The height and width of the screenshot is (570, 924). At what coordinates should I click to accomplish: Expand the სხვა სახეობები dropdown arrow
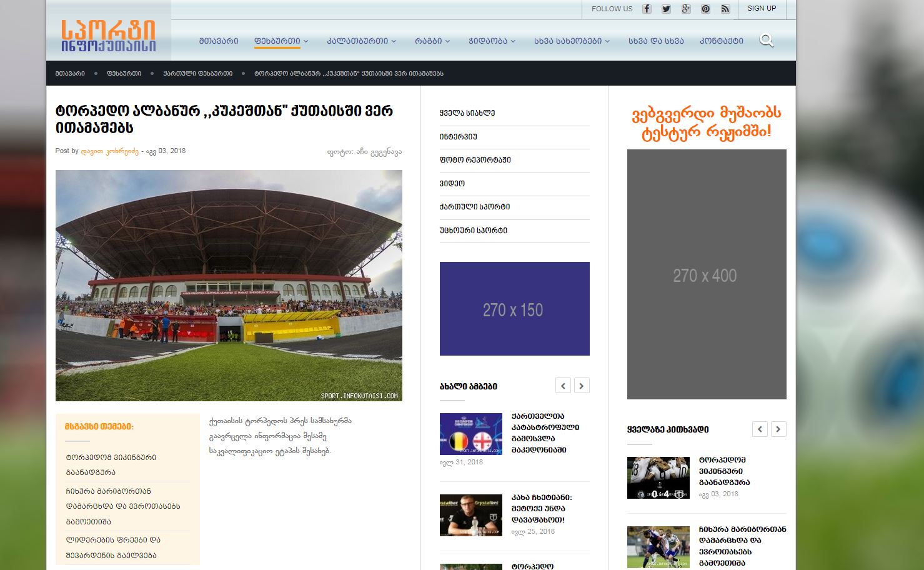click(607, 41)
